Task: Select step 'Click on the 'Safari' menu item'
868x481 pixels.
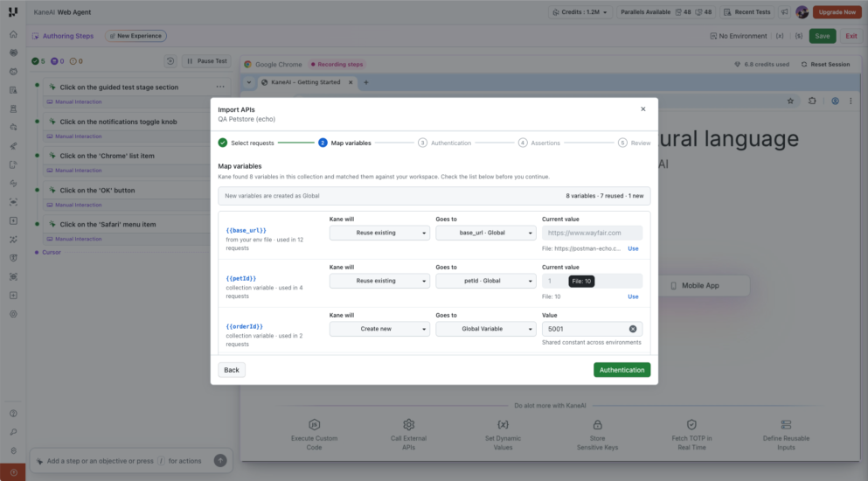Action: [108, 225]
